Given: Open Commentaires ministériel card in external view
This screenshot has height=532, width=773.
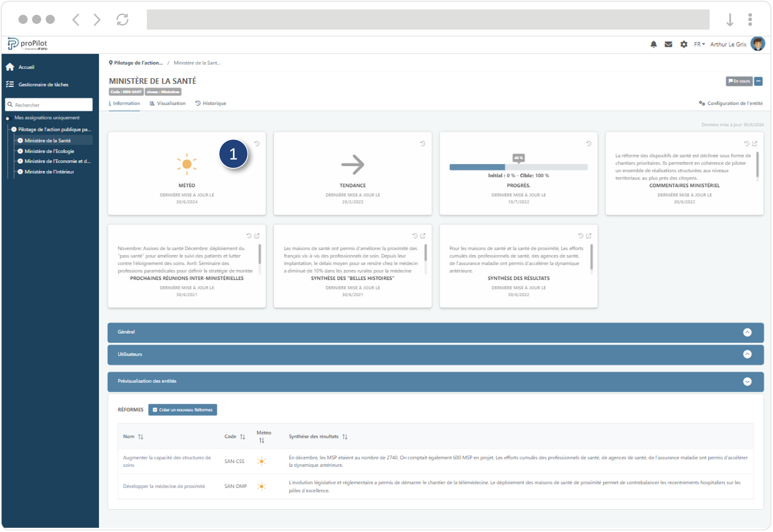Looking at the screenshot, I should click(755, 144).
